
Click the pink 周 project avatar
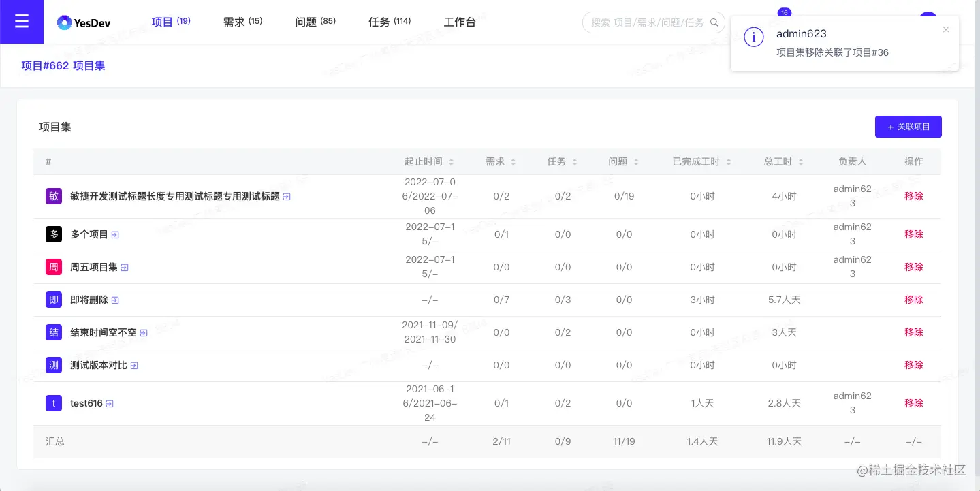[54, 267]
